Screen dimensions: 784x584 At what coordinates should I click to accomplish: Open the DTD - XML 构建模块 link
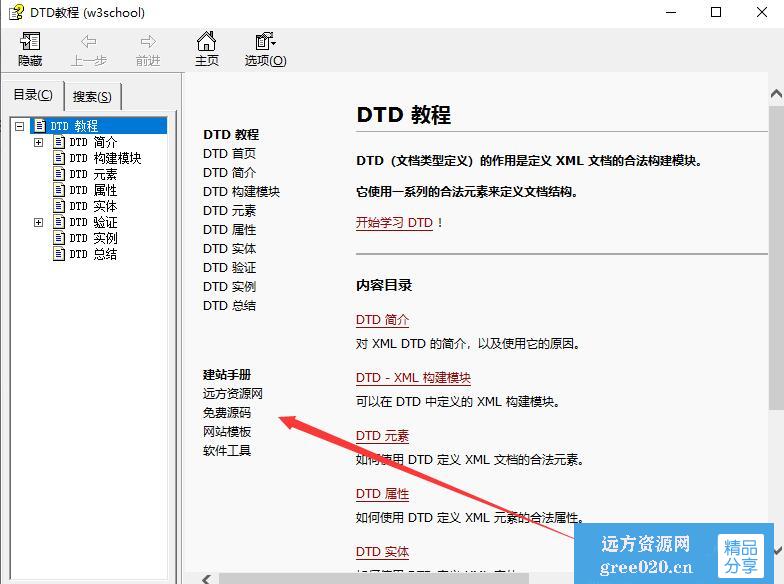click(x=413, y=378)
